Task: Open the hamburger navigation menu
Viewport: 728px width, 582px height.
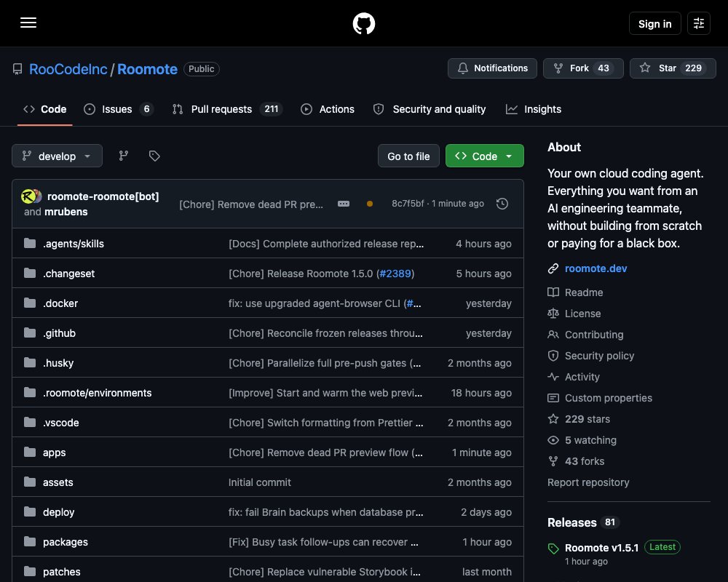Action: tap(28, 23)
